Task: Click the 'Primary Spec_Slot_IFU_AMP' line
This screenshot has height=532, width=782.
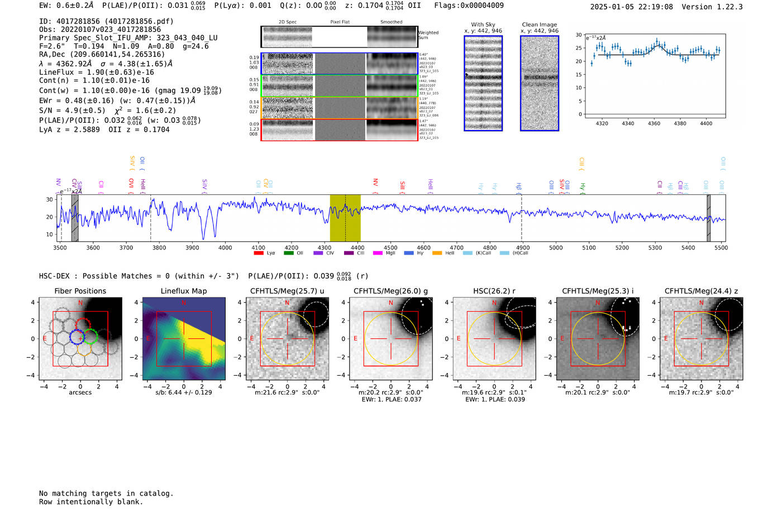Action: 128,38
